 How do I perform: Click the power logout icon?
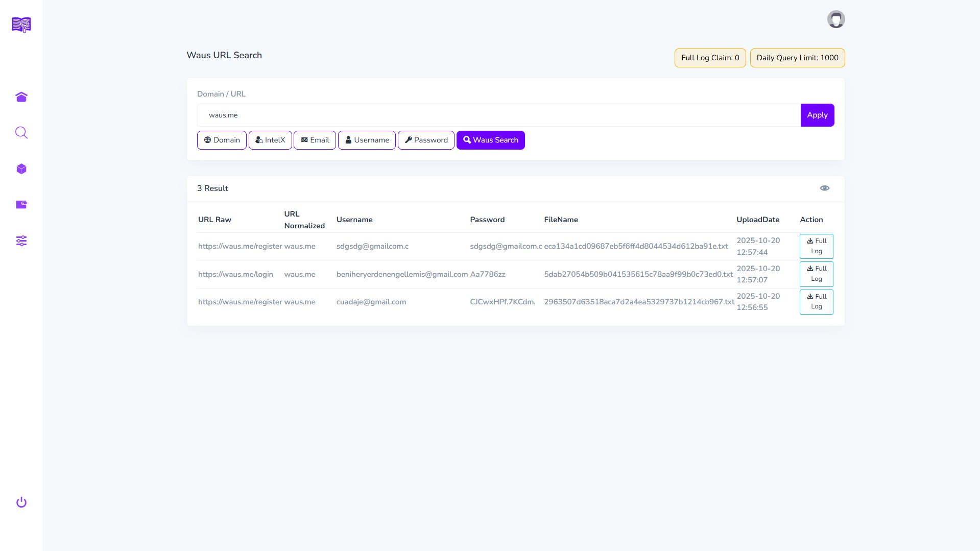[21, 502]
